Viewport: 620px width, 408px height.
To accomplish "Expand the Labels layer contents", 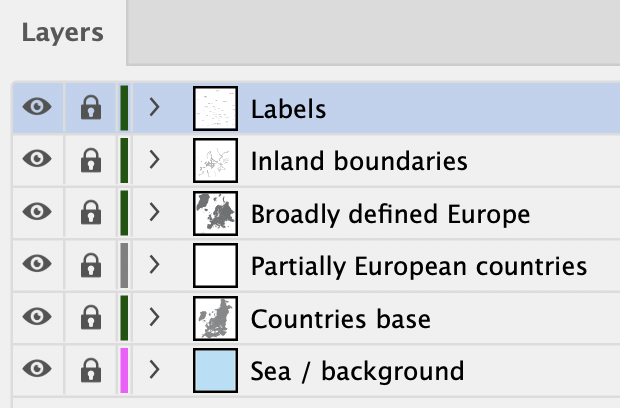I will 154,107.
